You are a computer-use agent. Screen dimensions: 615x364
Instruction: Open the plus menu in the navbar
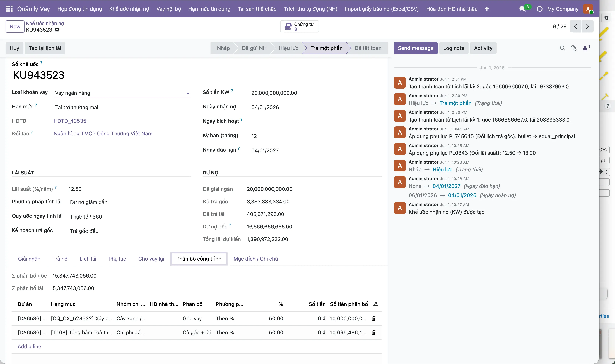pyautogui.click(x=487, y=9)
